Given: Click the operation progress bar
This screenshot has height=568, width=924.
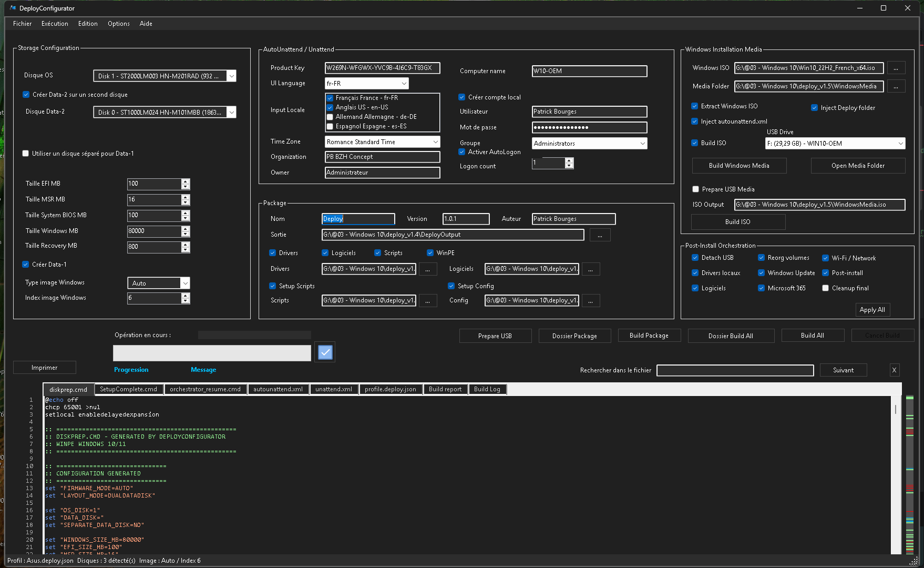Looking at the screenshot, I should pos(212,353).
